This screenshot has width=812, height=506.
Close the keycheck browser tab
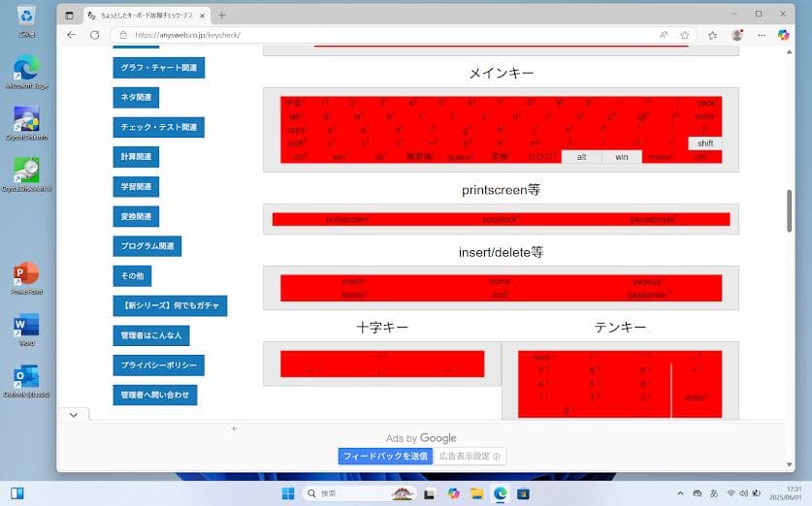pyautogui.click(x=203, y=16)
